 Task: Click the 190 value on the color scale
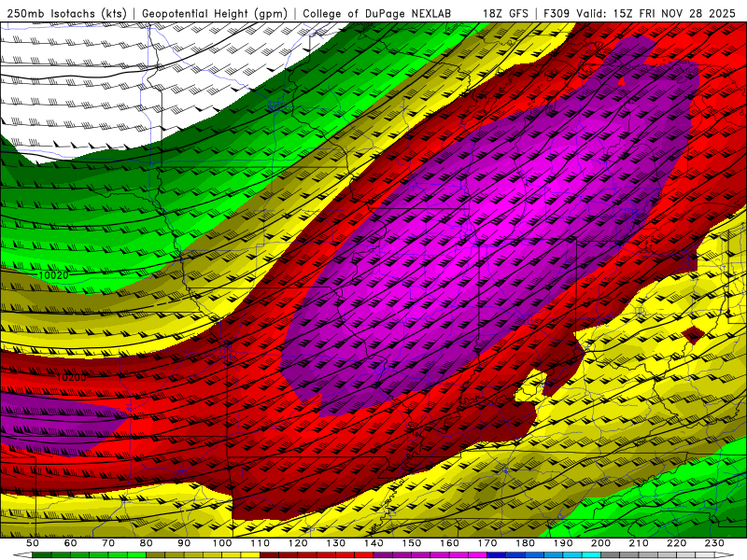(563, 543)
